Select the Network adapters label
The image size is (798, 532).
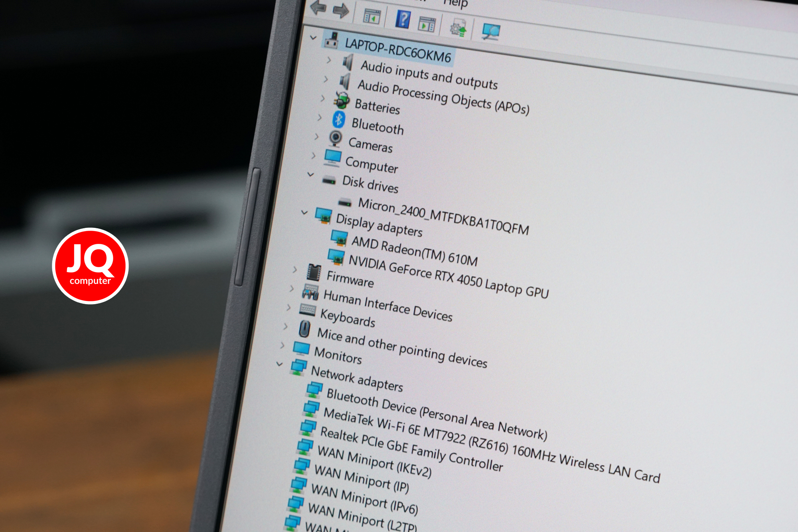point(357,379)
